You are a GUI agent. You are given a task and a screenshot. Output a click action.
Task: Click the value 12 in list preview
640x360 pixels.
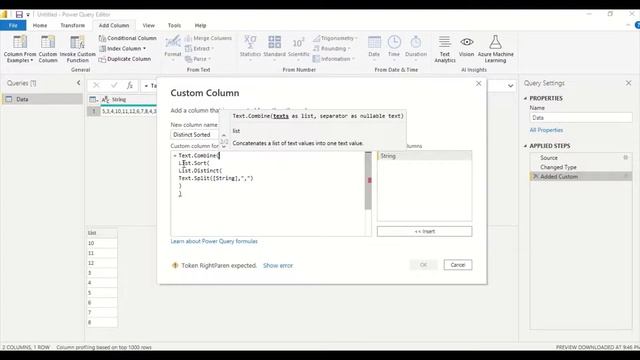[x=102, y=263]
